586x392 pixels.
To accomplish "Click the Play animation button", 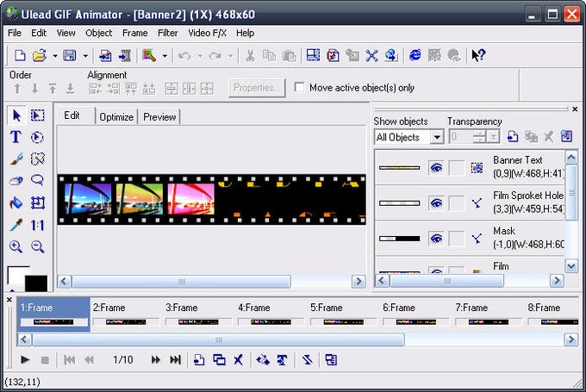I will pos(25,360).
